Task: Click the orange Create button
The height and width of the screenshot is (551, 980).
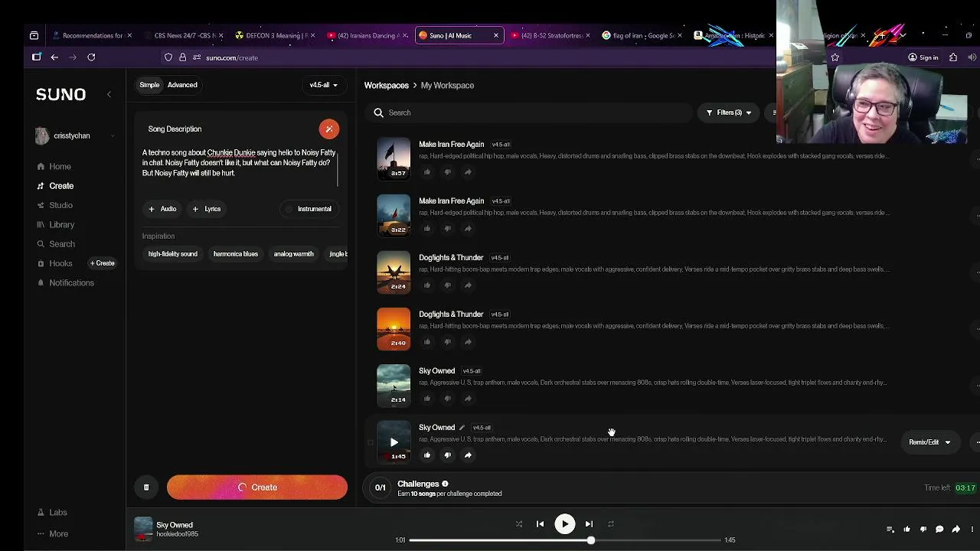Action: point(257,487)
